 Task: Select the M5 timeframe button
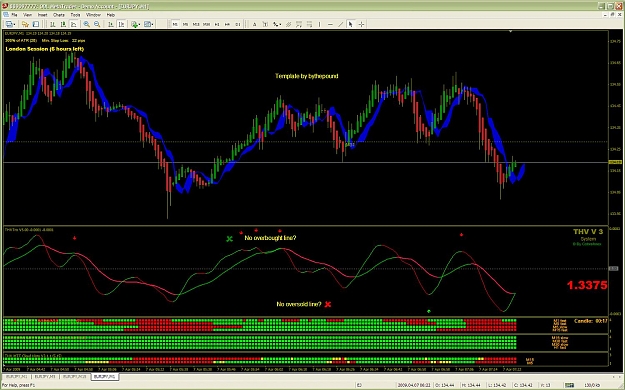pyautogui.click(x=185, y=24)
